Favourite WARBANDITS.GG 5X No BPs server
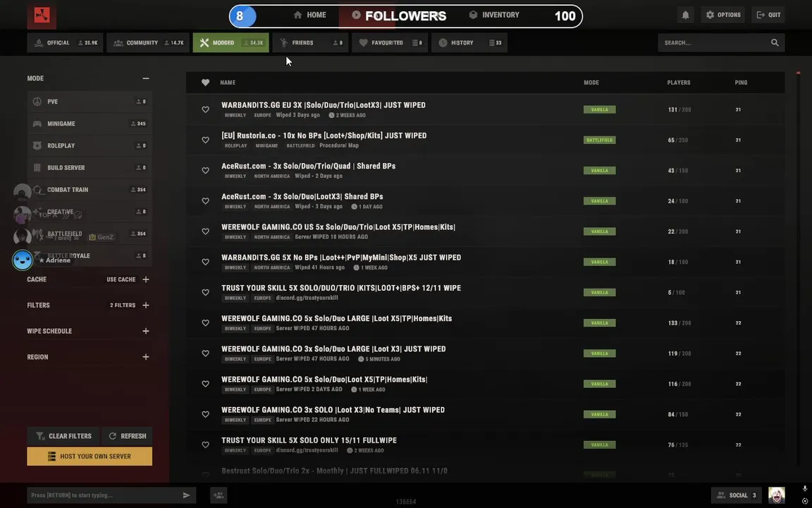The image size is (812, 508). click(206, 262)
